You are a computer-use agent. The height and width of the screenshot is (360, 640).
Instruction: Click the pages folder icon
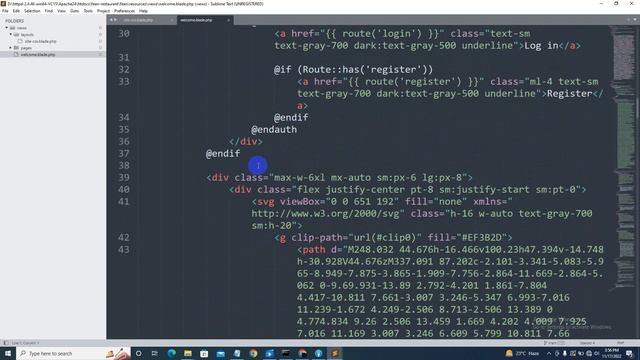(17, 48)
